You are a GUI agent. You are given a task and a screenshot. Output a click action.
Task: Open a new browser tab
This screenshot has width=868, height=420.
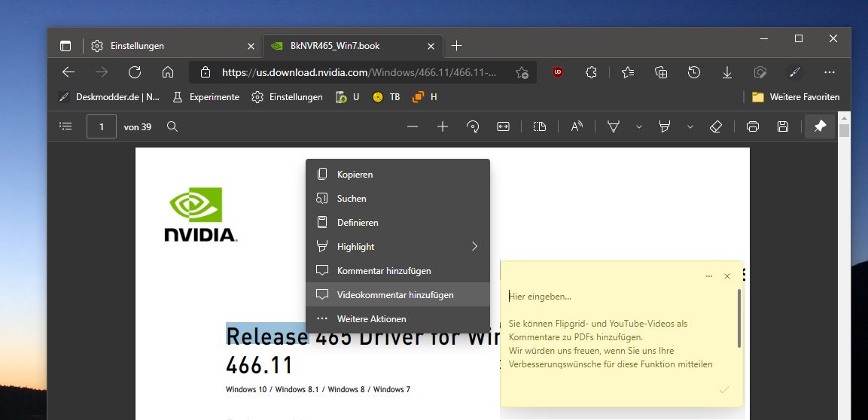tap(456, 46)
